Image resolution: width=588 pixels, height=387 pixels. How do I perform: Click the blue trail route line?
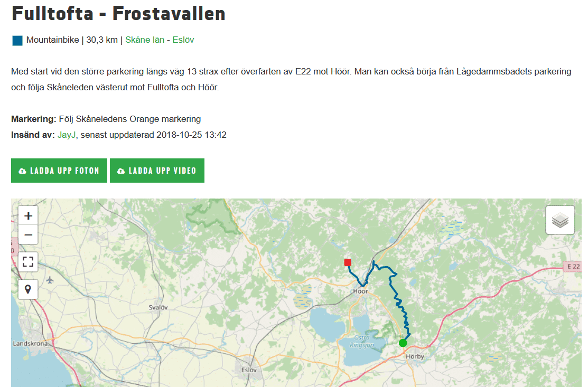tap(397, 300)
